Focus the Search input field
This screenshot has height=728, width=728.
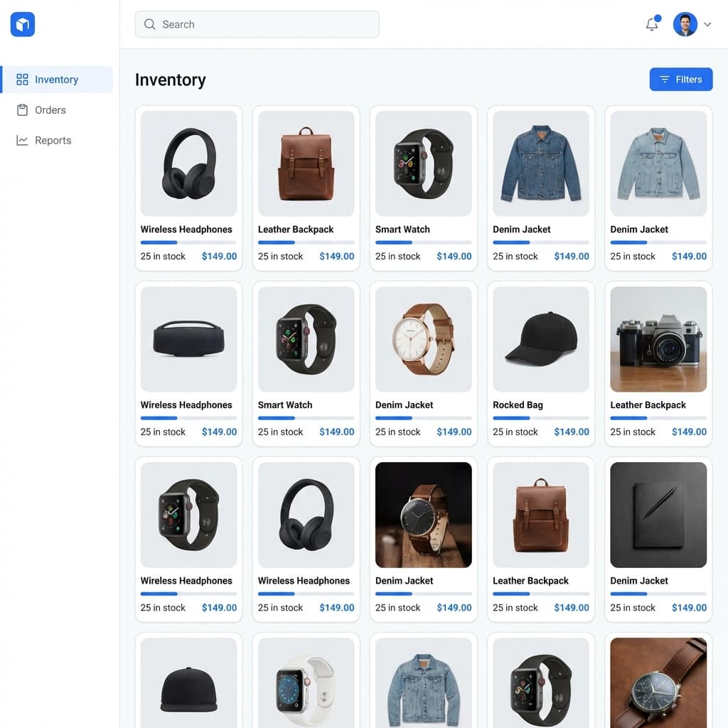click(263, 24)
